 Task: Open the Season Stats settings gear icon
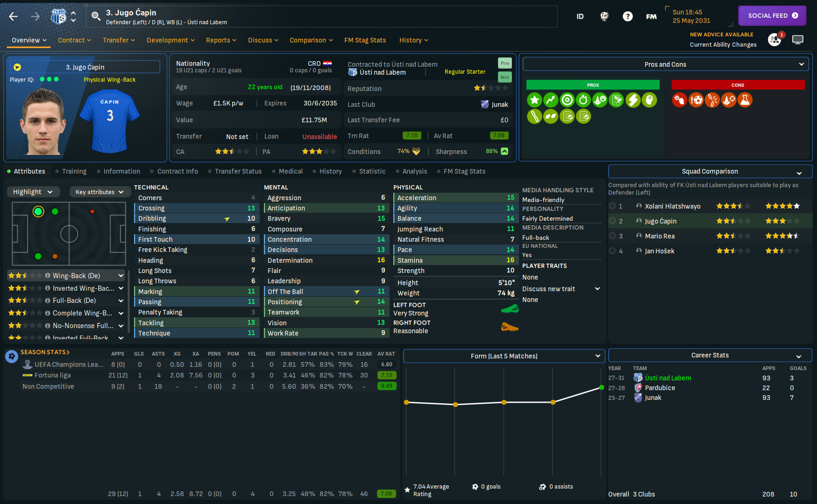coord(12,357)
